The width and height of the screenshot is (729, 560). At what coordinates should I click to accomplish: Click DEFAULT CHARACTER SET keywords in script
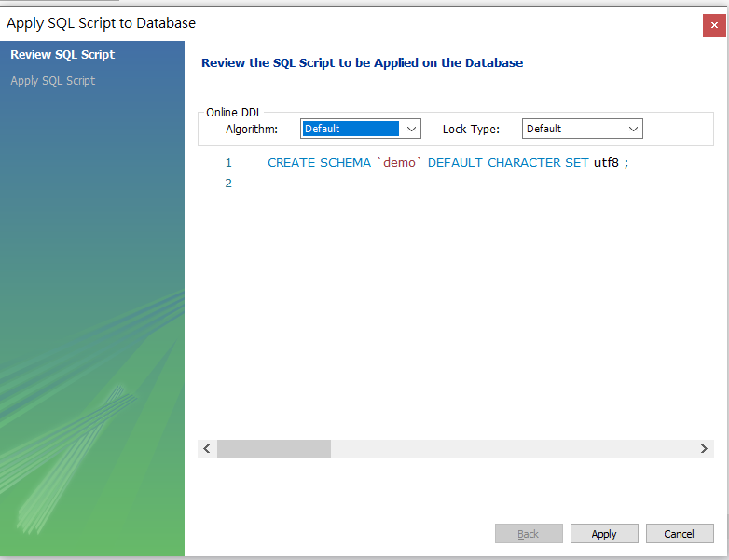(508, 163)
